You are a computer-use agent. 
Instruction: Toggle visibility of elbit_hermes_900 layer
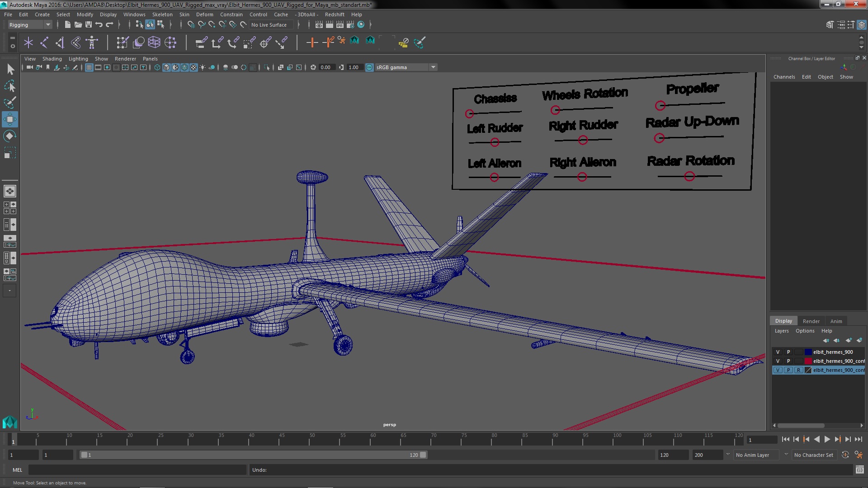click(778, 352)
